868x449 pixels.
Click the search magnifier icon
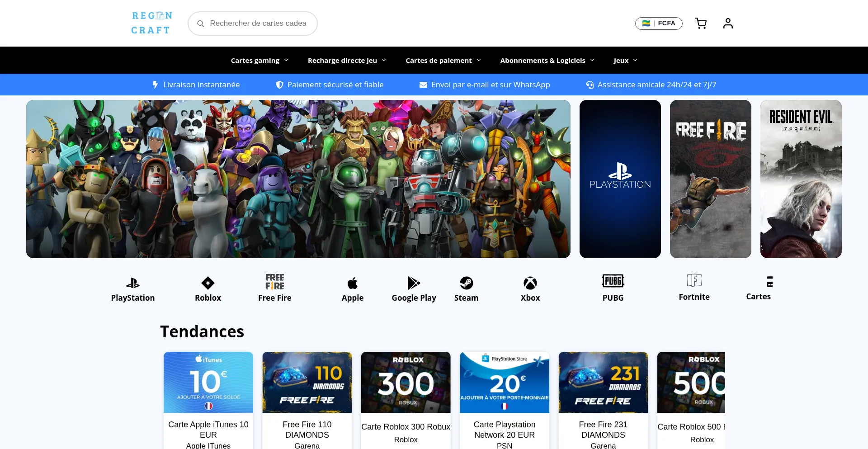[x=201, y=24]
